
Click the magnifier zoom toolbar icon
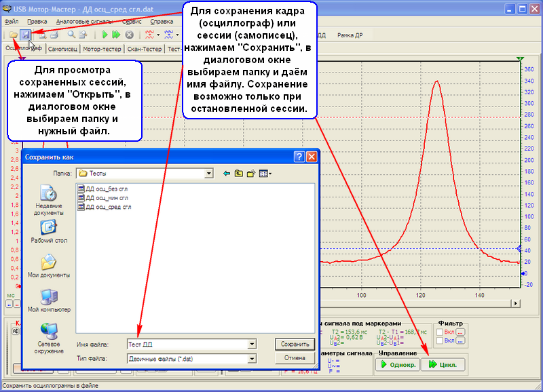pos(71,34)
